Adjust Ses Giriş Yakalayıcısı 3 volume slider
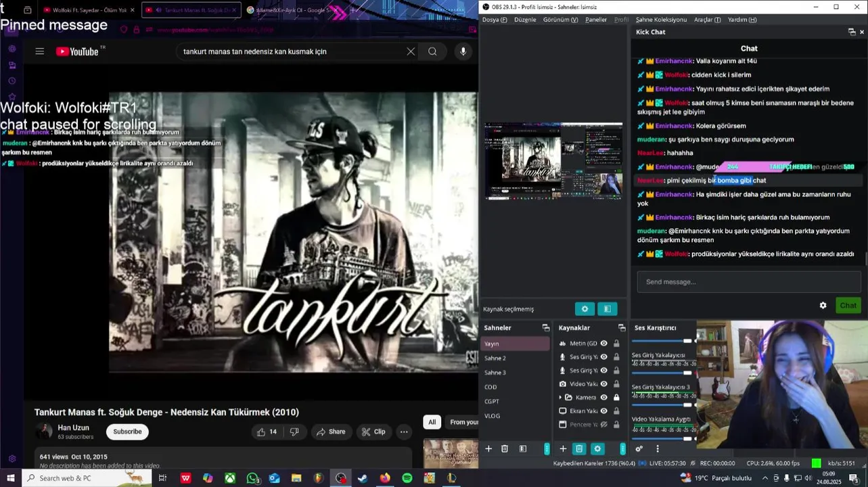 pyautogui.click(x=664, y=404)
